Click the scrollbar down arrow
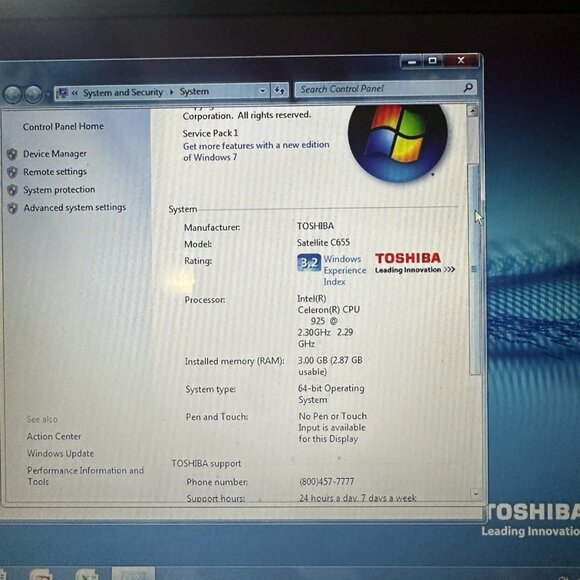The width and height of the screenshot is (580, 580). click(475, 493)
